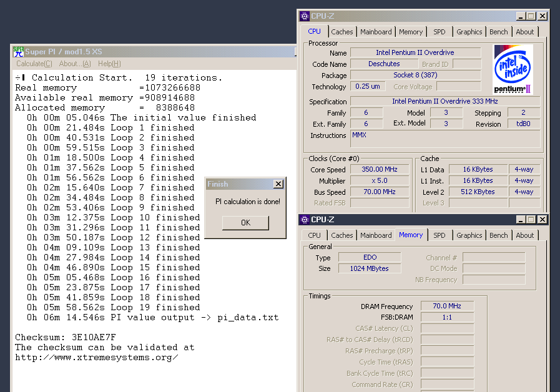Open Graphics tab in top CPU-Z window
Viewport: 560px width, 392px height.
pyautogui.click(x=469, y=32)
